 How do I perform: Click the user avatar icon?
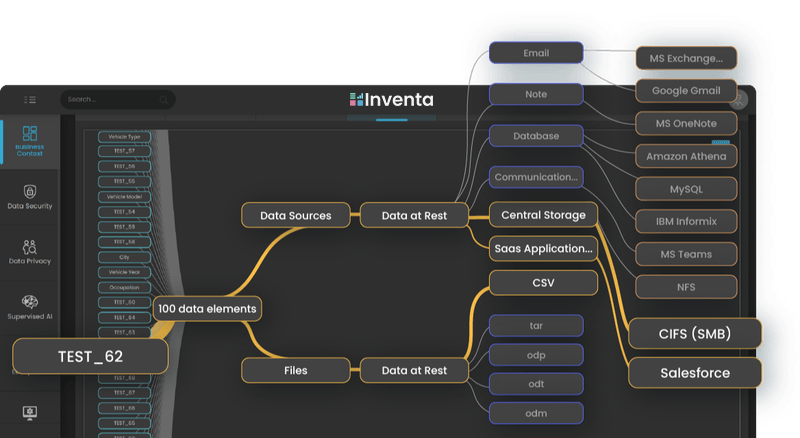[739, 100]
